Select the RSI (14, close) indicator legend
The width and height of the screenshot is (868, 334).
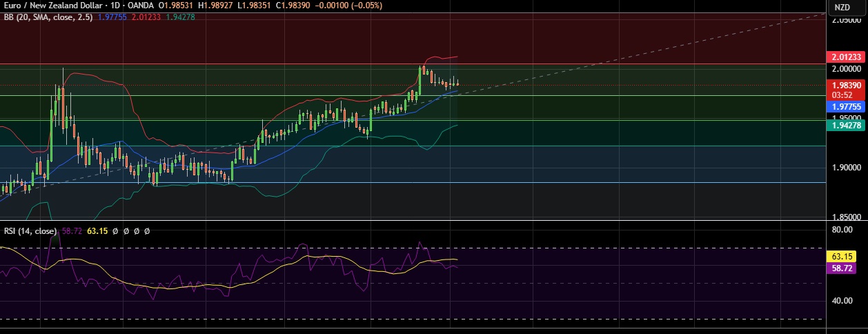30,231
